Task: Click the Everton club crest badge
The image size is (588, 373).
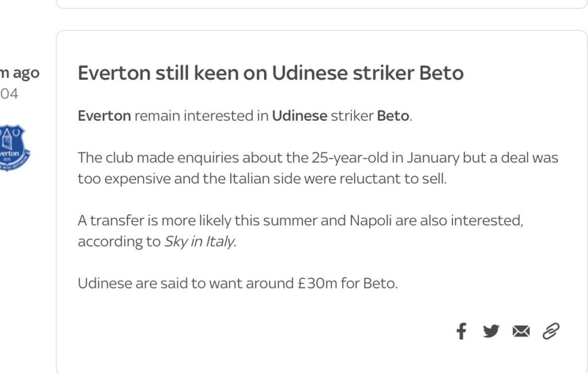Action: coord(13,148)
